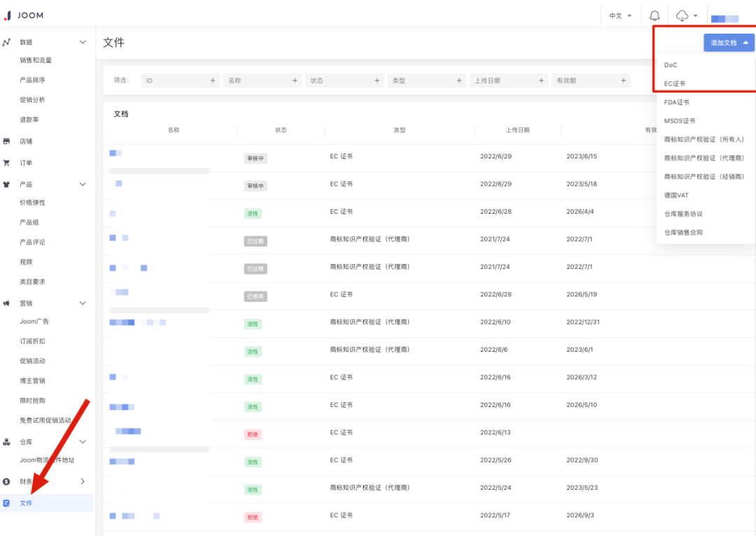The width and height of the screenshot is (756, 536).
Task: Click the 营销 megaphone icon
Action: point(7,303)
